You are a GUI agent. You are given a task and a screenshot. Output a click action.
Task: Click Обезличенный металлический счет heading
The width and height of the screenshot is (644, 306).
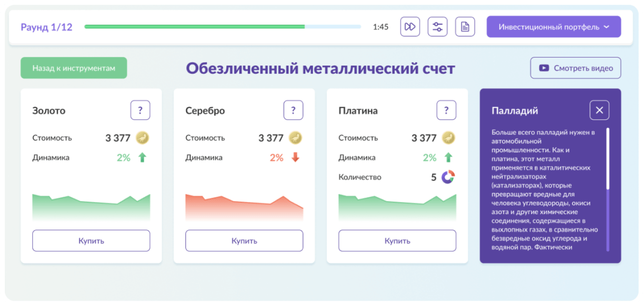(x=321, y=68)
